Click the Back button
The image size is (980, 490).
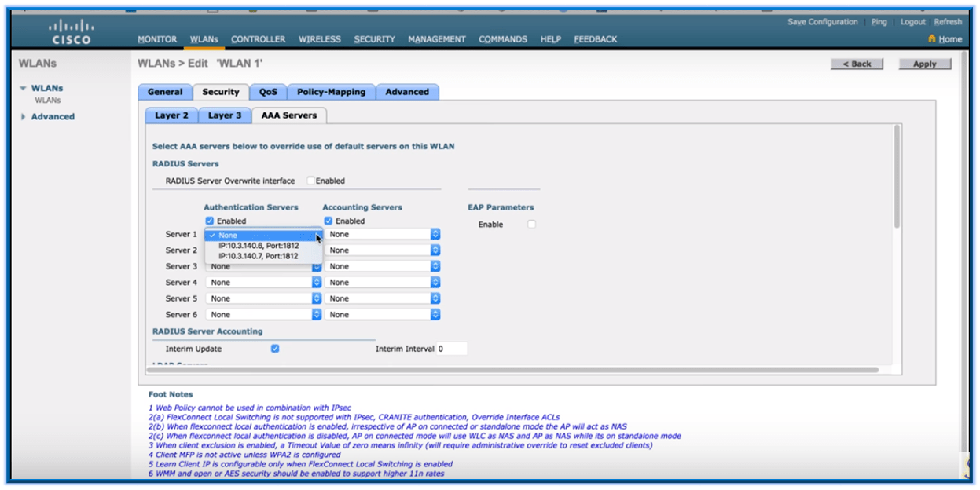pyautogui.click(x=857, y=64)
